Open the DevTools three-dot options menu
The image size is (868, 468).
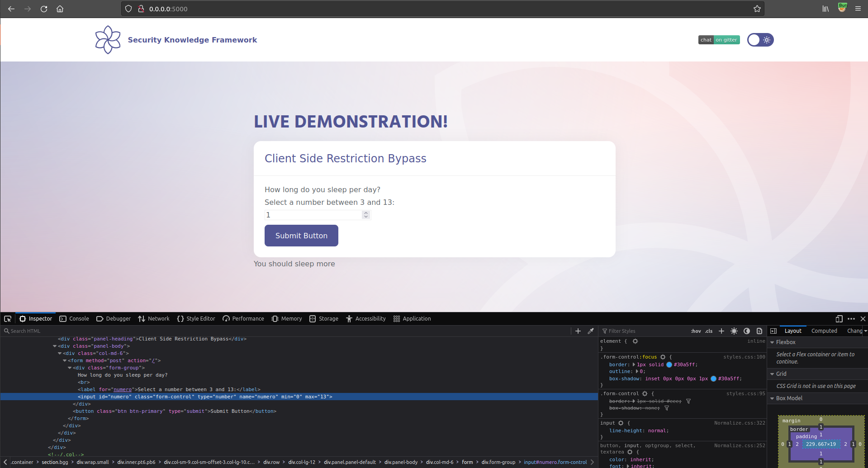(851, 319)
